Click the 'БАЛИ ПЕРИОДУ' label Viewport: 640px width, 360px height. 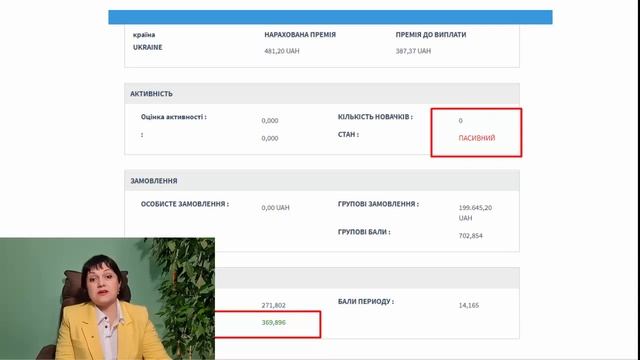point(366,302)
